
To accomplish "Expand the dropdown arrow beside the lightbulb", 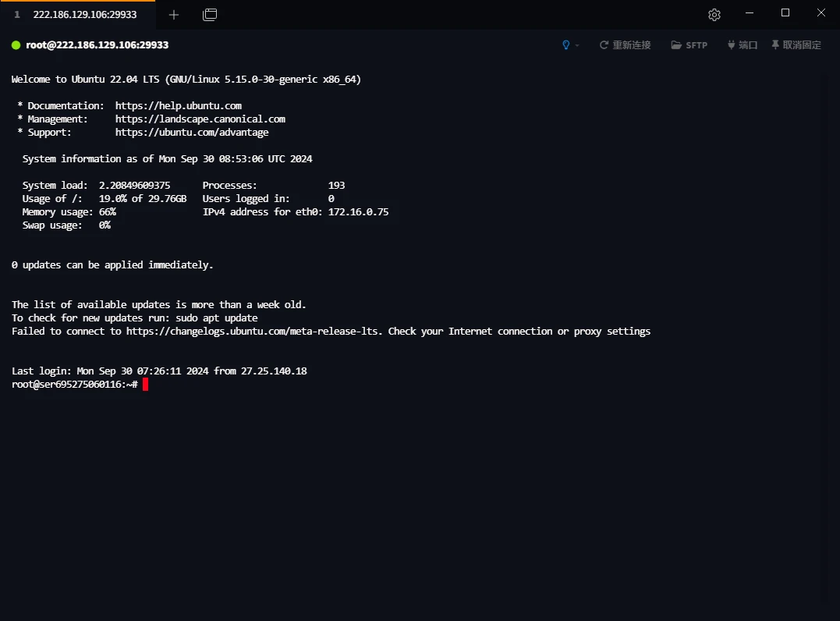I will pyautogui.click(x=577, y=45).
